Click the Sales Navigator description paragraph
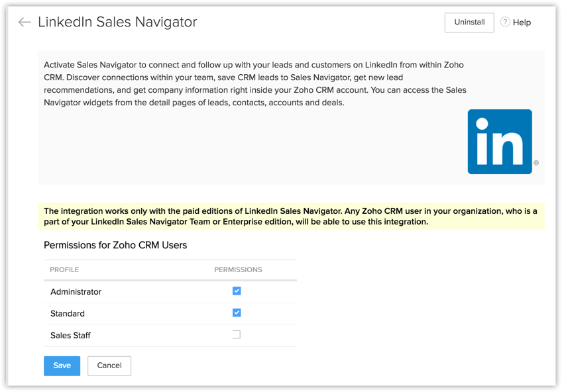The image size is (562, 392). click(x=255, y=83)
